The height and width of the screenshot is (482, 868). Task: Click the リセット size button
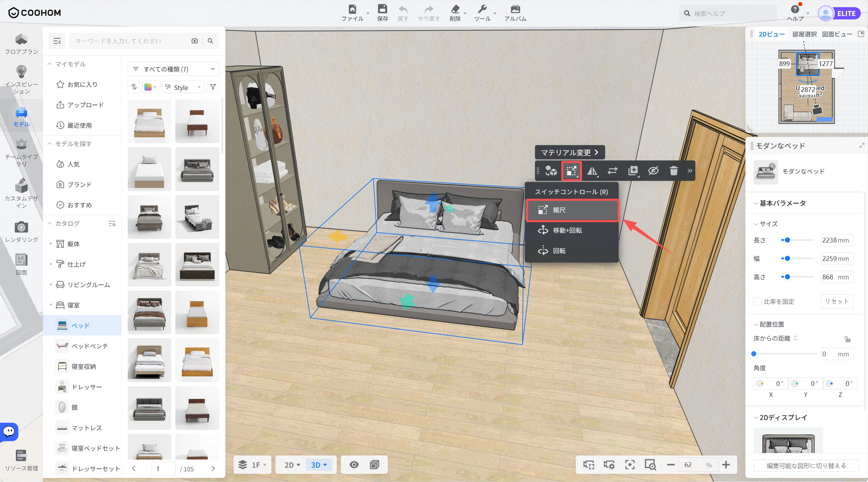coord(837,301)
